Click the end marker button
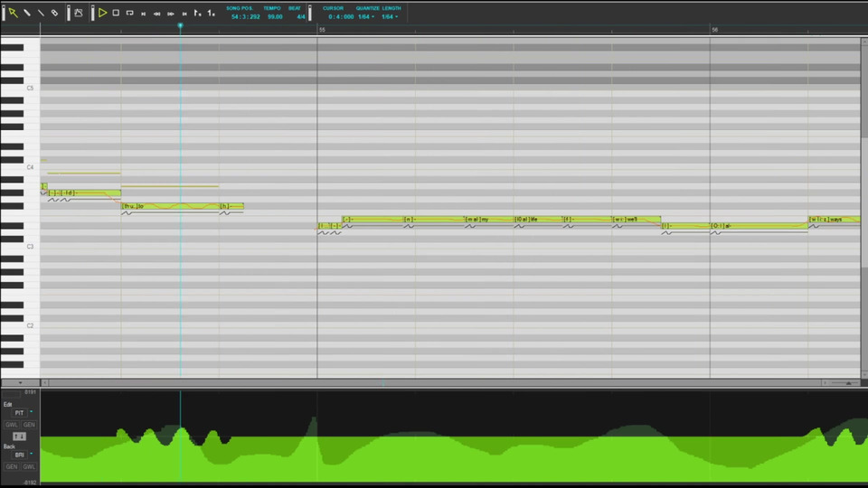This screenshot has height=488, width=868. [x=211, y=13]
